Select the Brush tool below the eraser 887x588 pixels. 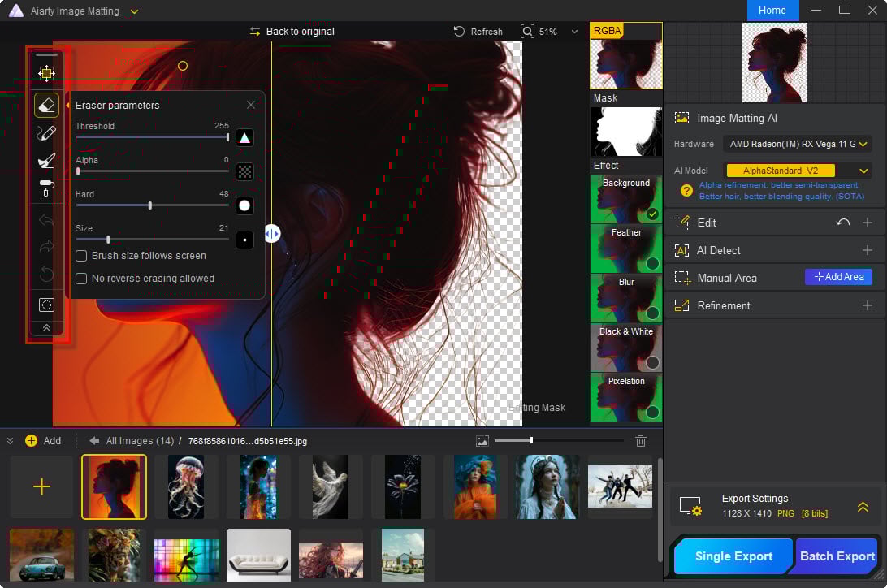tap(46, 132)
